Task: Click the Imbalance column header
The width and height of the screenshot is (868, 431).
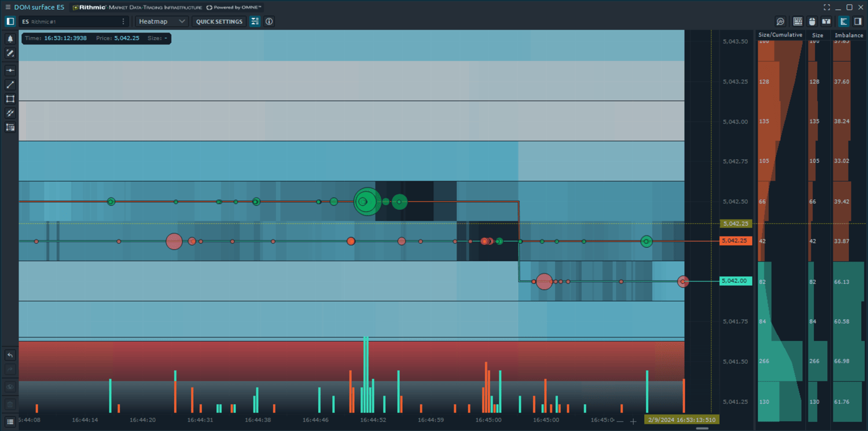Action: (x=849, y=35)
